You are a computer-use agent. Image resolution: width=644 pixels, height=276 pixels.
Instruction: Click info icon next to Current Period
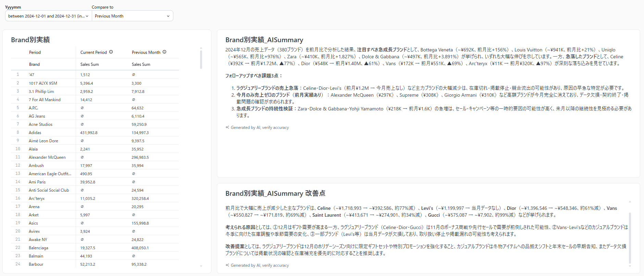(111, 52)
